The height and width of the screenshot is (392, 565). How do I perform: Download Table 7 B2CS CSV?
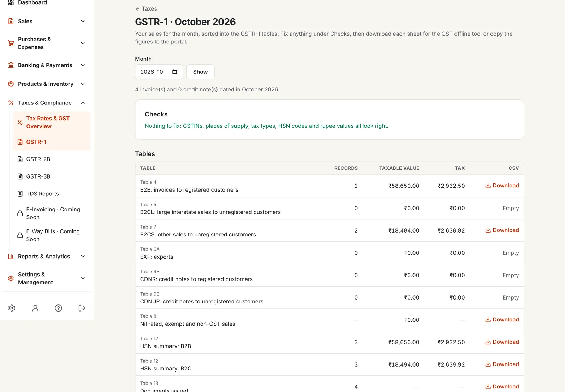(x=502, y=230)
